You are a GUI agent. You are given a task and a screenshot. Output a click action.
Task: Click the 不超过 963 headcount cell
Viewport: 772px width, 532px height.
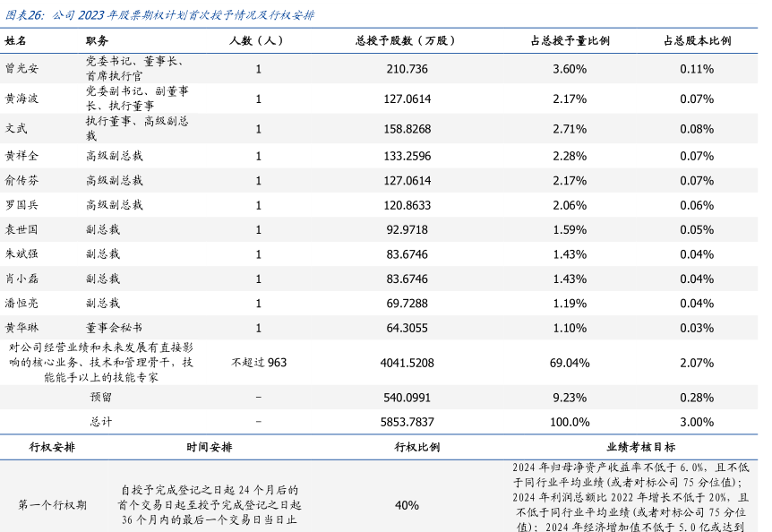(259, 363)
